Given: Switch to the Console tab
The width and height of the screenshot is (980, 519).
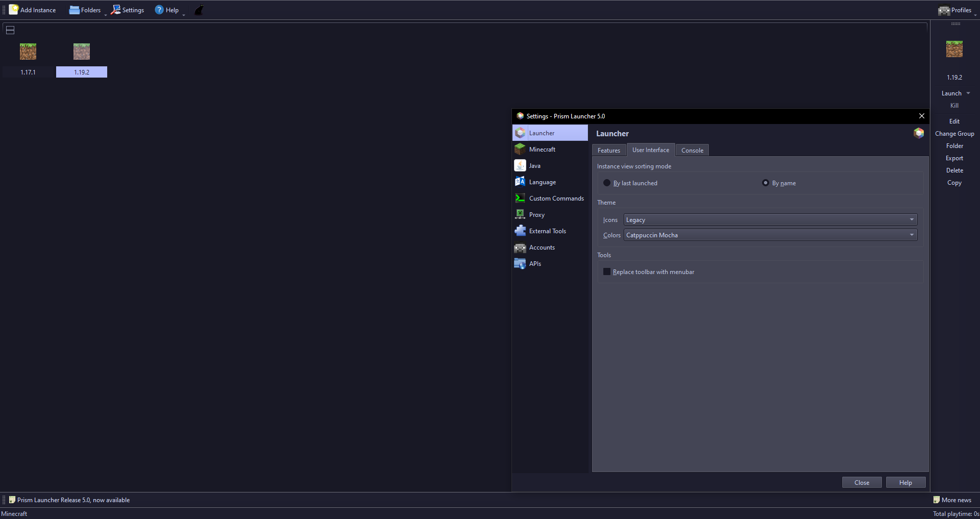Looking at the screenshot, I should point(692,150).
